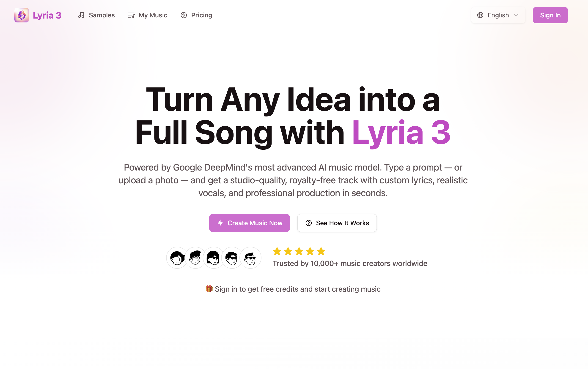Open the English language dropdown
Viewport: 588px width, 369px height.
pyautogui.click(x=498, y=15)
